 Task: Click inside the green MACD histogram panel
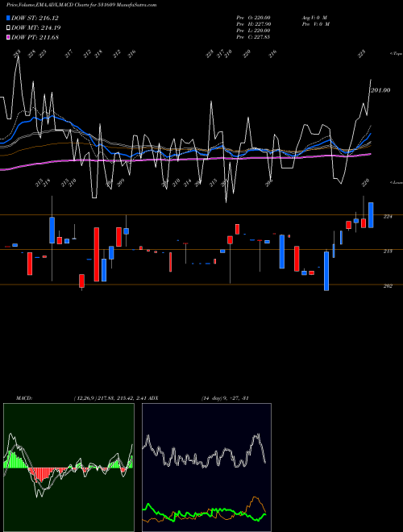click(69, 468)
